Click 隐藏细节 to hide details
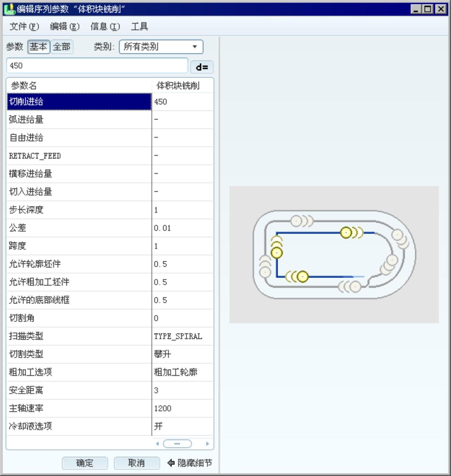The width and height of the screenshot is (451, 476). click(189, 463)
